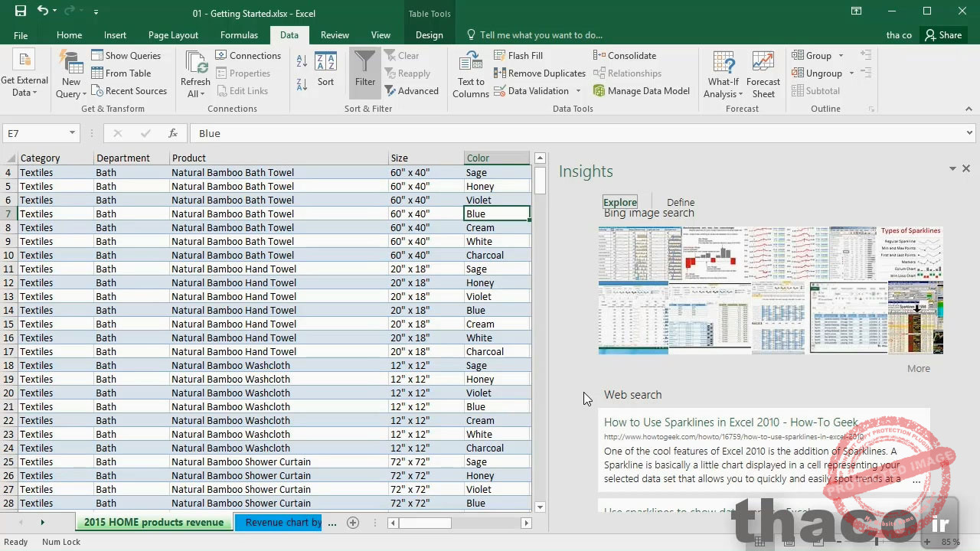The image size is (980, 551).
Task: Click More under Bing image search
Action: pyautogui.click(x=919, y=369)
